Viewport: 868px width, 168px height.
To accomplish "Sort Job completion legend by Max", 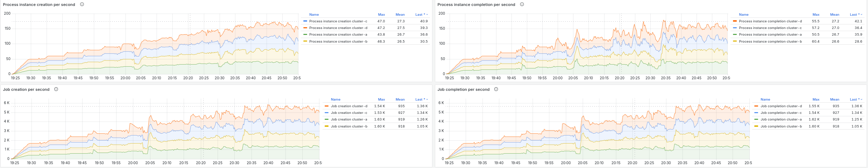I will coord(816,99).
